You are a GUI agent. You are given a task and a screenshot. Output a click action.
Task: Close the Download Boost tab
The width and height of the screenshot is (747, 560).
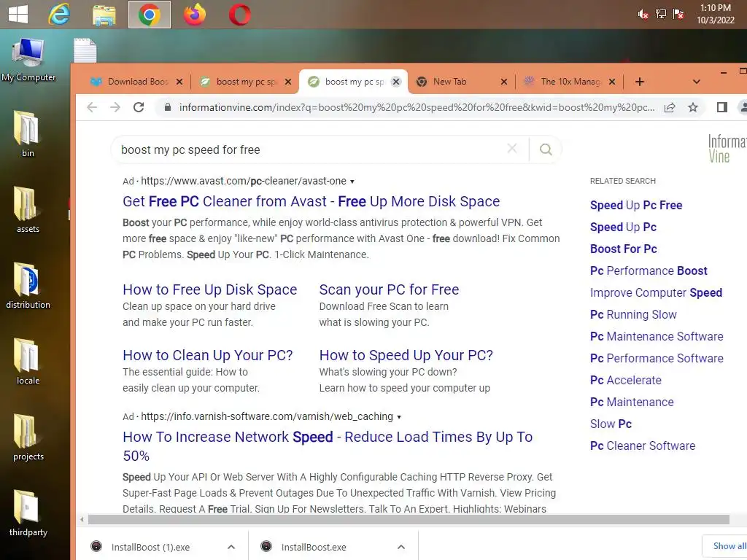[179, 82]
